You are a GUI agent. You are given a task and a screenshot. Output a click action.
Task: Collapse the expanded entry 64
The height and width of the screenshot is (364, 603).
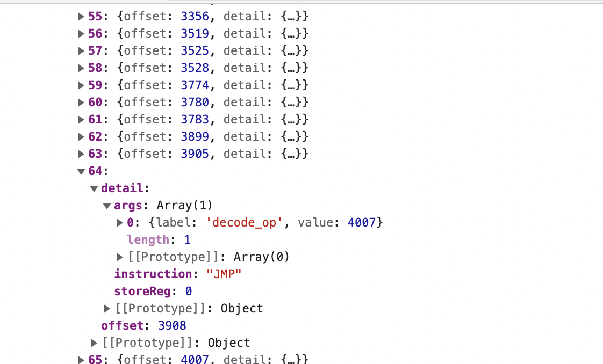pyautogui.click(x=81, y=172)
